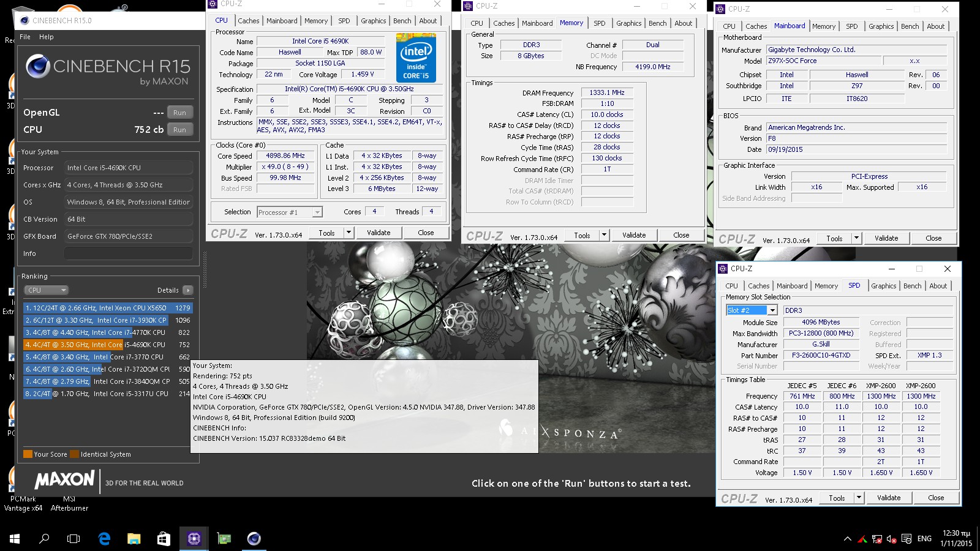Open the Action Center notification icon
The height and width of the screenshot is (551, 980).
click(906, 539)
